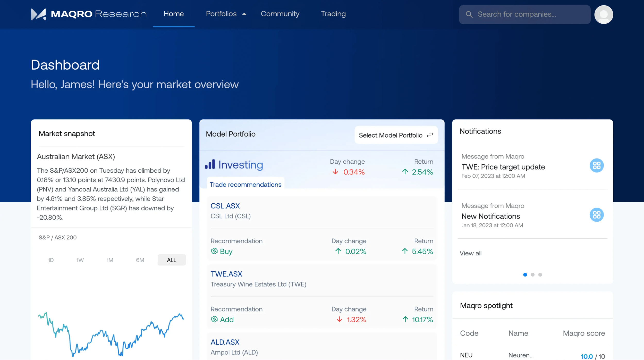Click the red down arrow beside 0.34%
Viewport: 644px width, 360px height.
(335, 172)
